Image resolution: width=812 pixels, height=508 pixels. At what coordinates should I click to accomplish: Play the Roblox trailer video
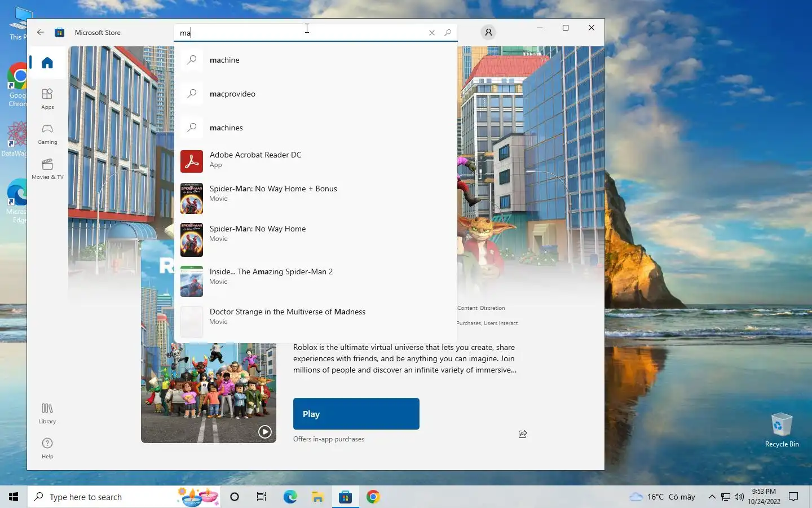(264, 432)
